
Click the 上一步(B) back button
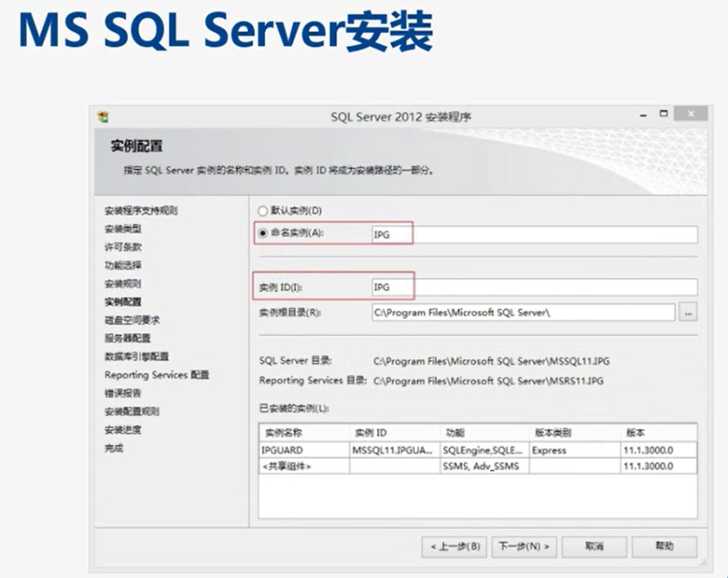(x=455, y=547)
